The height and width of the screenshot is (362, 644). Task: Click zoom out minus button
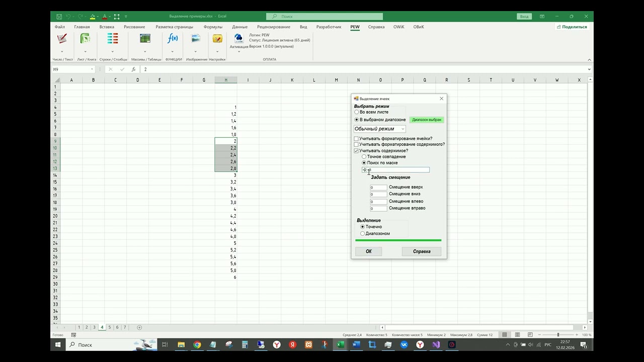pyautogui.click(x=539, y=335)
